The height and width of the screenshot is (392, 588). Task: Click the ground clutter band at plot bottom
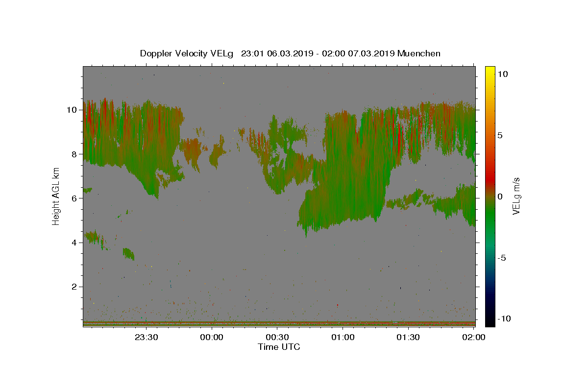279,323
